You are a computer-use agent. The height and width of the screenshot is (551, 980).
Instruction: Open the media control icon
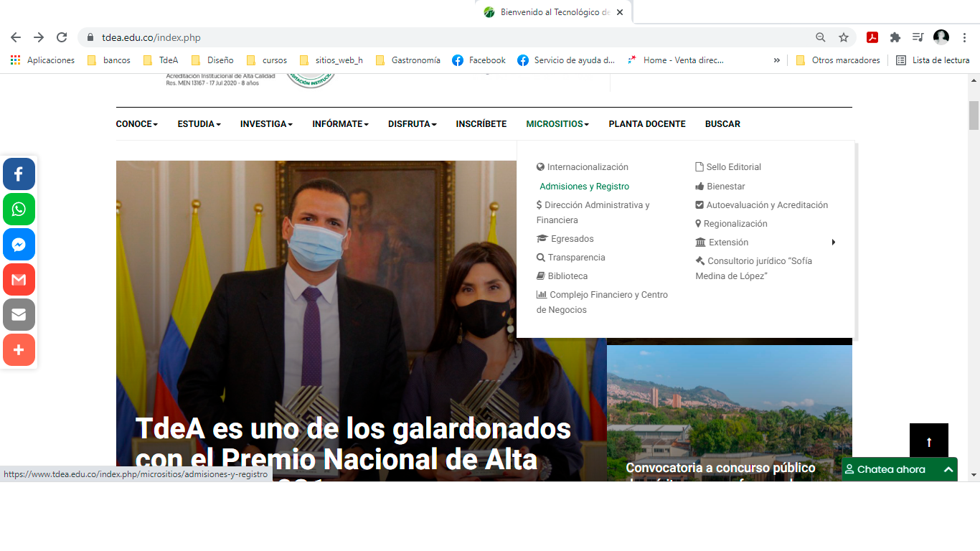[x=918, y=37]
